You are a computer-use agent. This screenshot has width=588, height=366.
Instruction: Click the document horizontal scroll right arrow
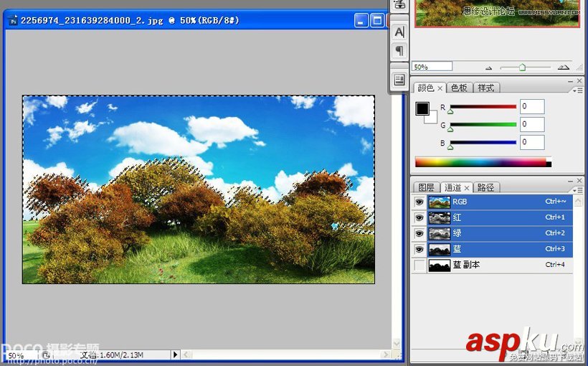tap(385, 355)
